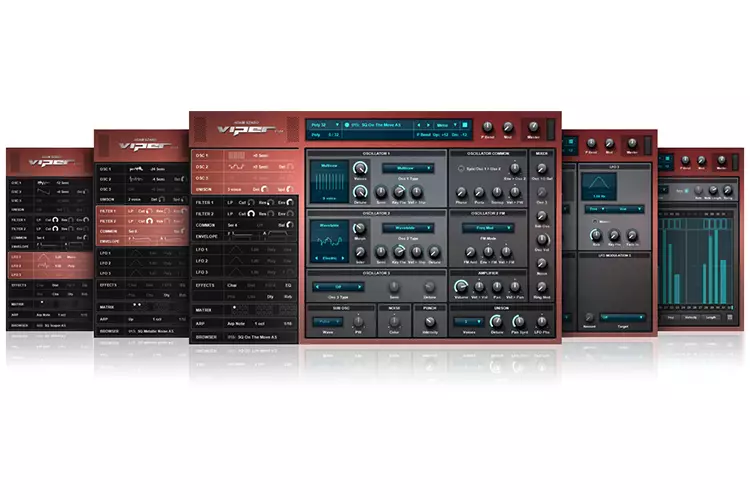Select BROWSER row in front window sidebar
The image size is (750, 500).
[x=244, y=337]
